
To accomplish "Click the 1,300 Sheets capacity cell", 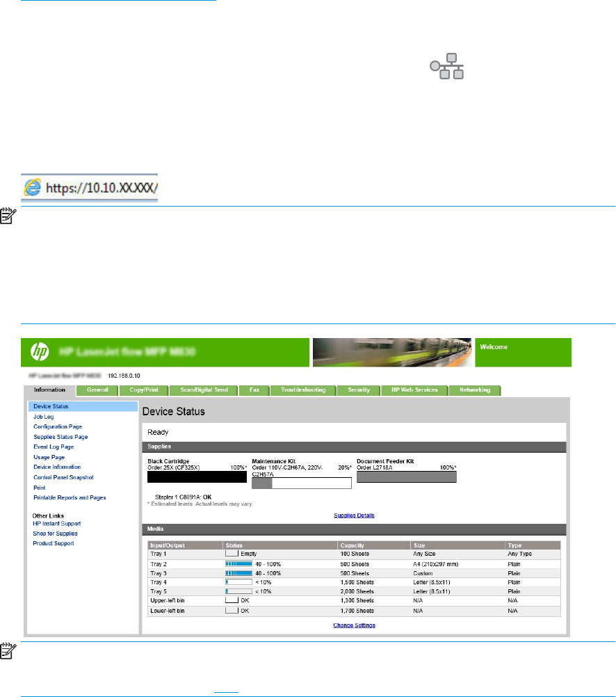I will 357,600.
